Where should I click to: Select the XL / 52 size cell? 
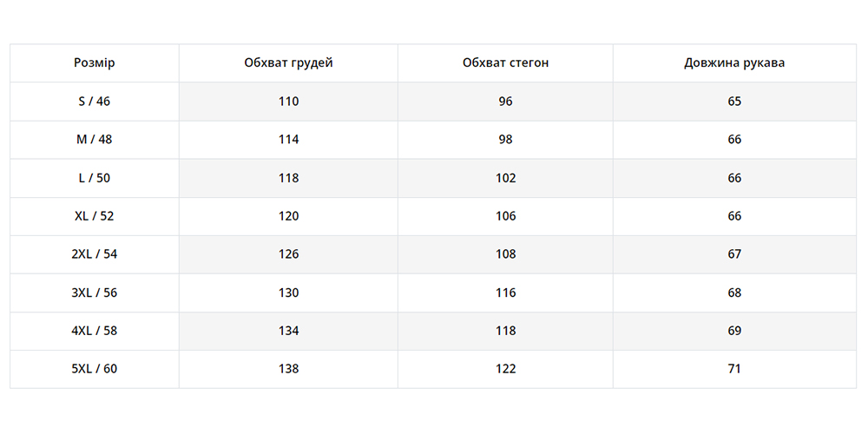coord(95,216)
